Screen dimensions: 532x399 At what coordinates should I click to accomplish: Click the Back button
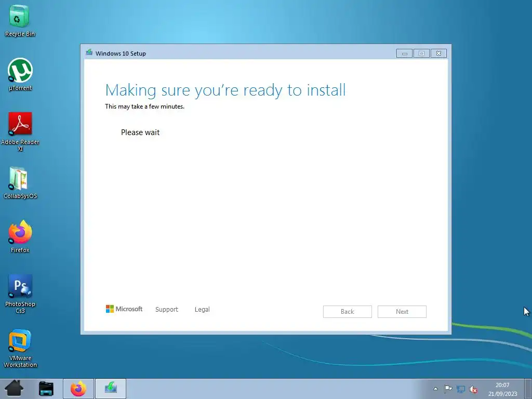348,312
